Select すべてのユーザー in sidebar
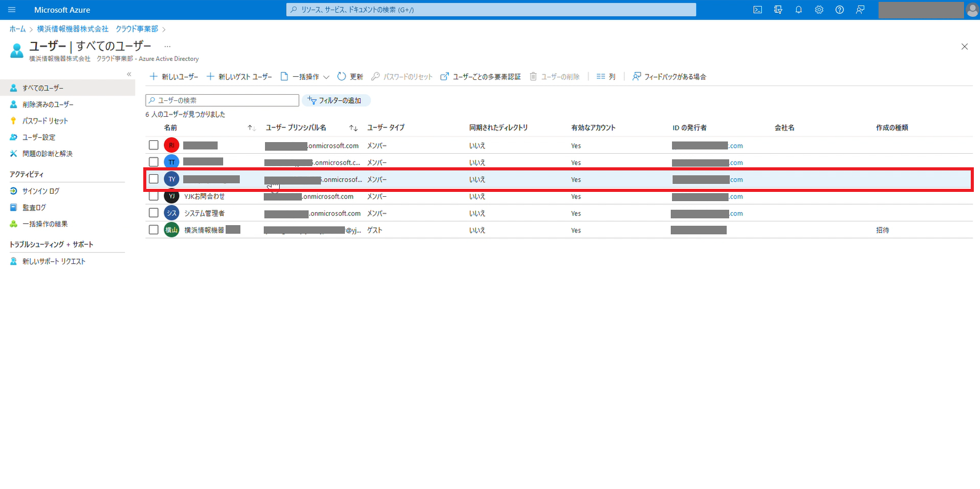 68,88
